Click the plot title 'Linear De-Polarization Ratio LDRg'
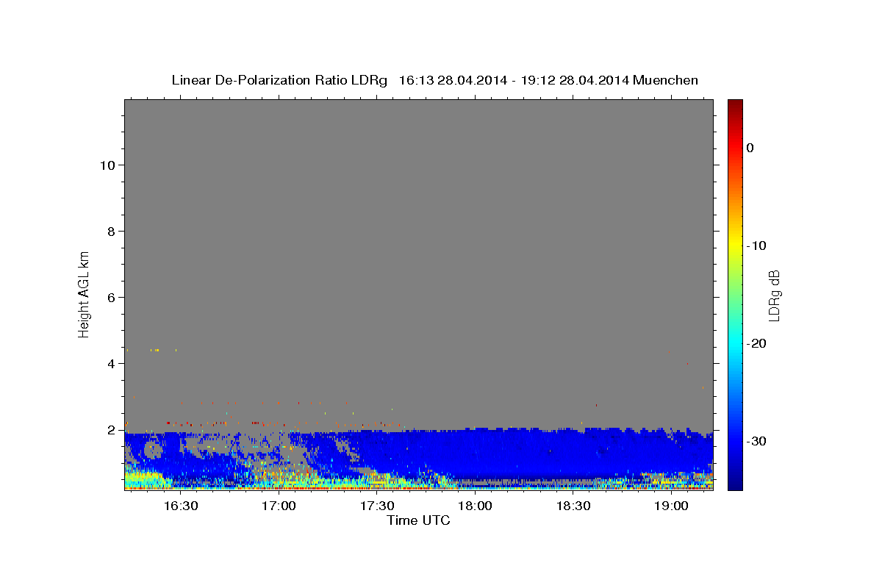Screen dimensions: 882x588 [x=279, y=80]
